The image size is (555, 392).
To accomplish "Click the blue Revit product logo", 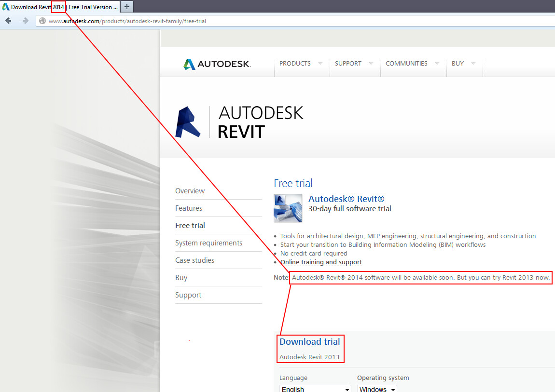I will pos(188,122).
